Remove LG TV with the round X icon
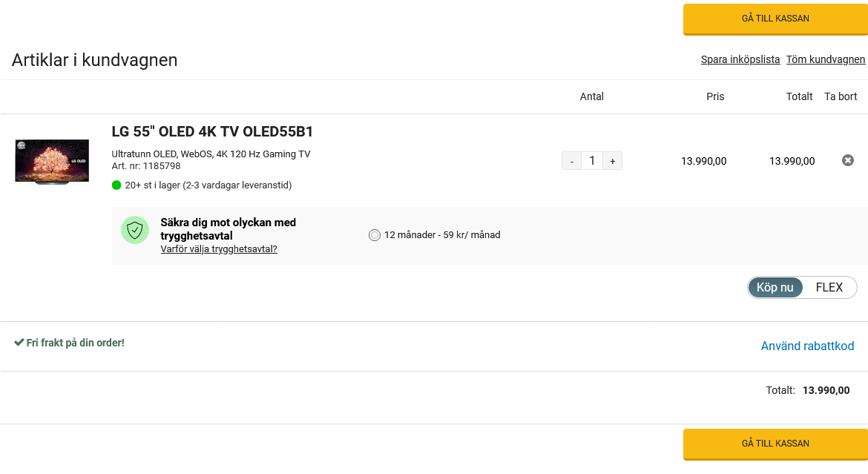The width and height of the screenshot is (868, 474). pos(847,160)
